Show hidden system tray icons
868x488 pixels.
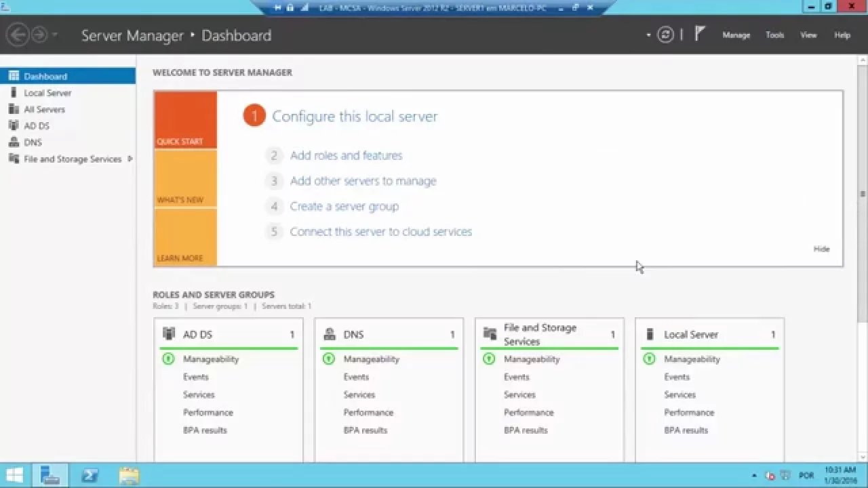[x=755, y=476]
